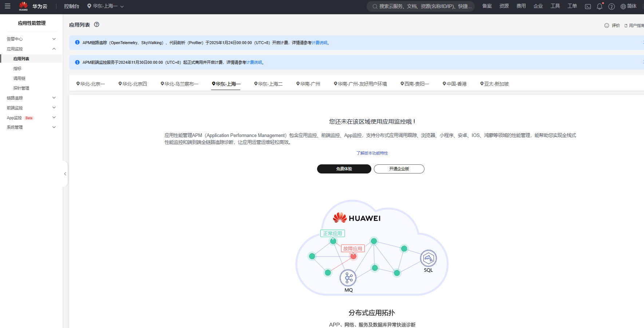The width and height of the screenshot is (644, 328).
Task: Click the globe language icon
Action: 623,7
